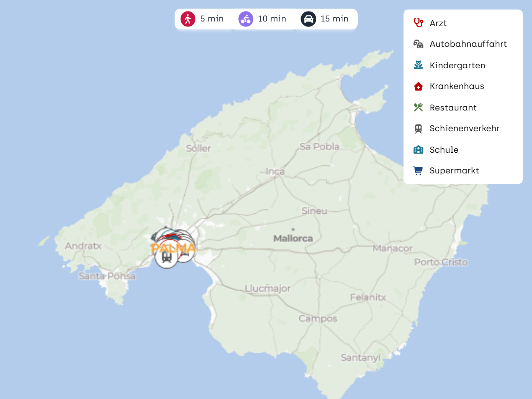The image size is (532, 399).
Task: Click the bold Mallorca island label
Action: pos(293,239)
